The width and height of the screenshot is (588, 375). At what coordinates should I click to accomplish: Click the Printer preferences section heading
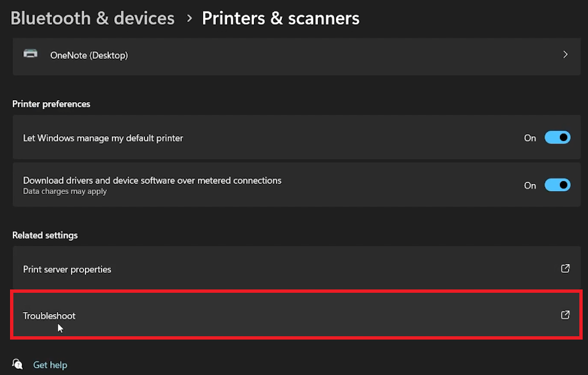pyautogui.click(x=51, y=104)
